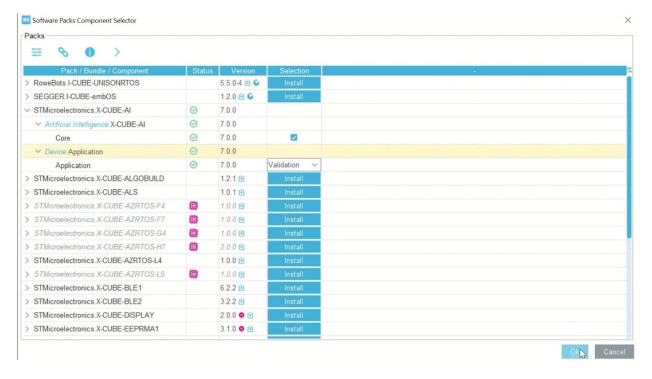The width and height of the screenshot is (652, 379).
Task: Expand SEGGER.I-CUBE-embOS pack
Action: (27, 97)
